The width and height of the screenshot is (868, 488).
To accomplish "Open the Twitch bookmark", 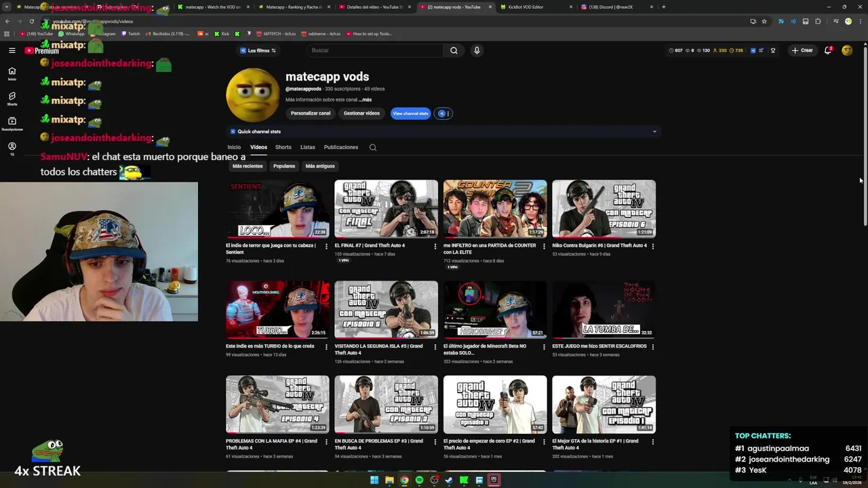I will (131, 33).
